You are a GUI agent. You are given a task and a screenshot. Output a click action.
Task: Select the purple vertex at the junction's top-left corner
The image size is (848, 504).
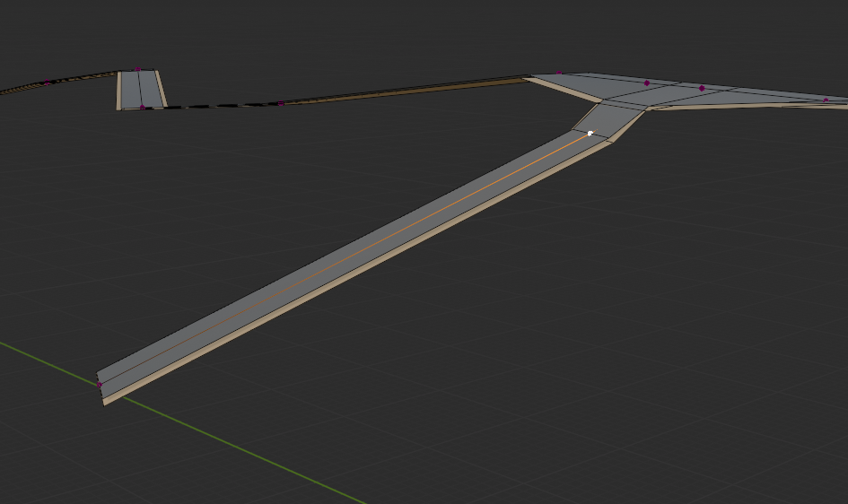click(x=558, y=74)
